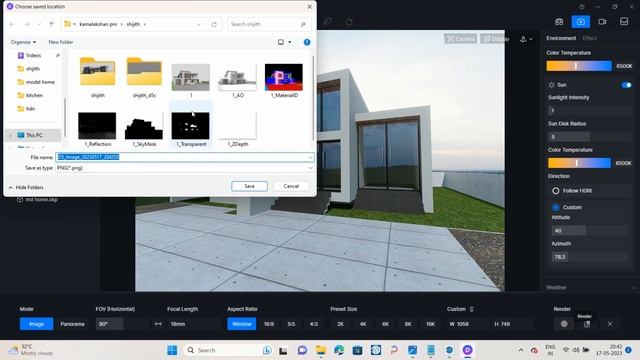Open File name history dropdown
The image size is (640, 360).
(310, 157)
